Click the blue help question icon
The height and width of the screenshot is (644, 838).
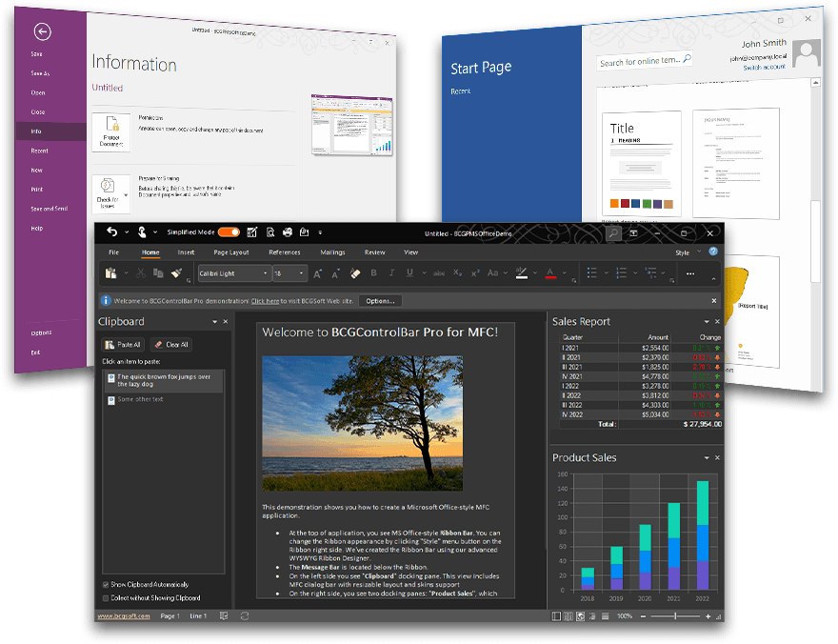[x=713, y=252]
